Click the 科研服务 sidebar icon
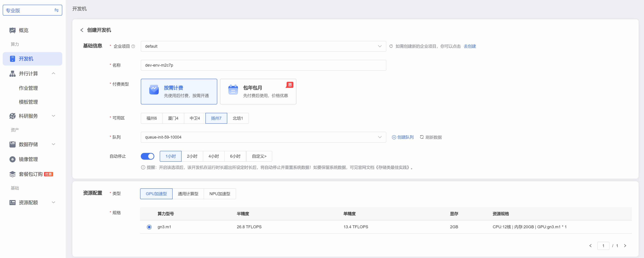The height and width of the screenshot is (258, 644). pyautogui.click(x=13, y=116)
